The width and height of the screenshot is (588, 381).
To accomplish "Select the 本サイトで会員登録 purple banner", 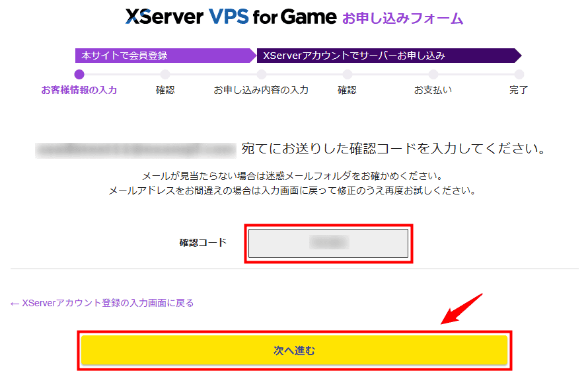I will pos(165,56).
